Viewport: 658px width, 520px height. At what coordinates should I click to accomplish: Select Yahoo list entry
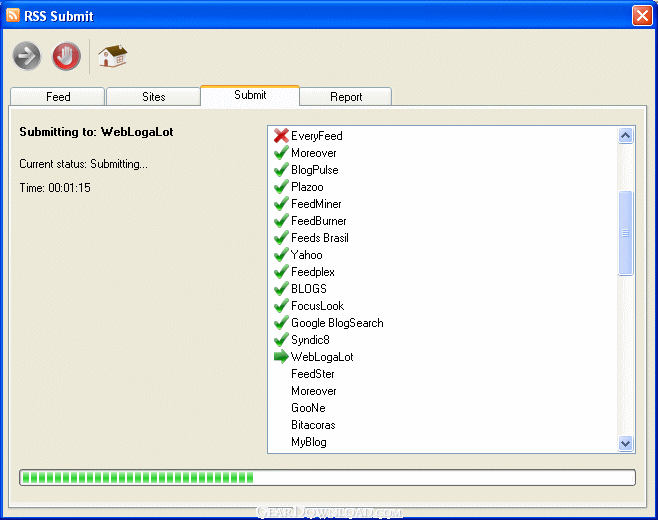(x=306, y=255)
